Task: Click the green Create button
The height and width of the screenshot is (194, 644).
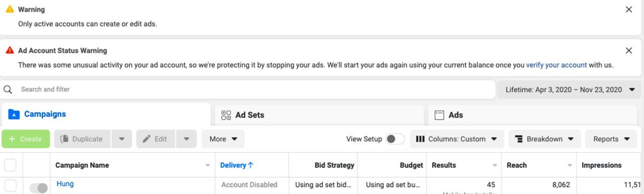Action: [x=26, y=139]
